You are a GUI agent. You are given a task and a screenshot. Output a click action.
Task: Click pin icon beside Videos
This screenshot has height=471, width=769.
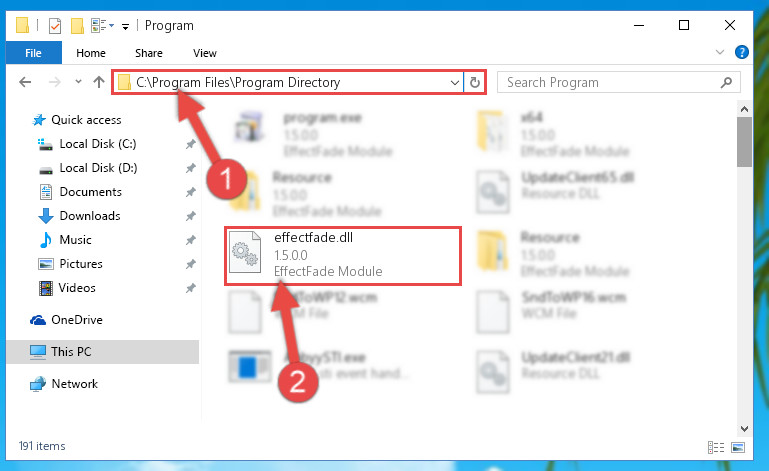click(191, 288)
